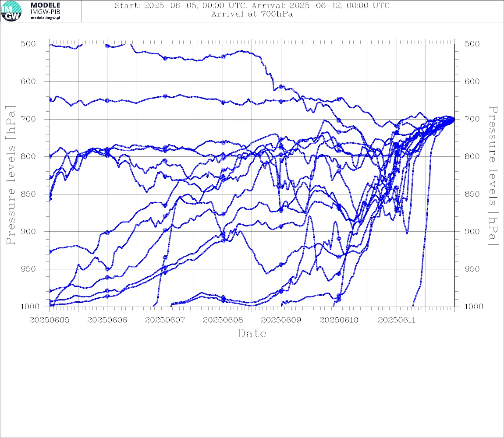Click the IMGW-PIB label
The image size is (504, 438).
(x=45, y=12)
